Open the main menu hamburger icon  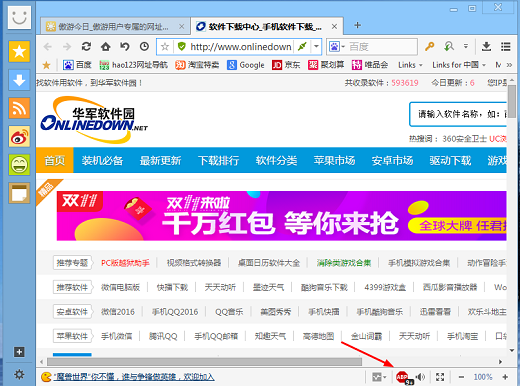[506, 47]
